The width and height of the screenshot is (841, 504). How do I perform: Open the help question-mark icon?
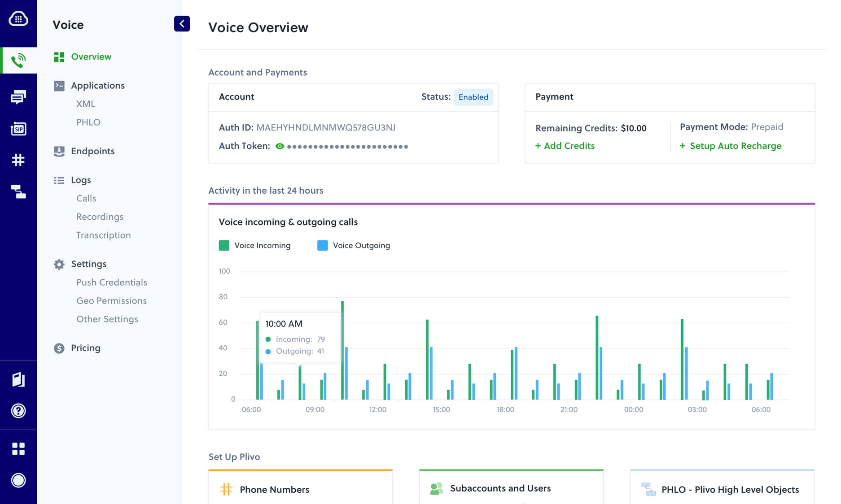click(18, 411)
